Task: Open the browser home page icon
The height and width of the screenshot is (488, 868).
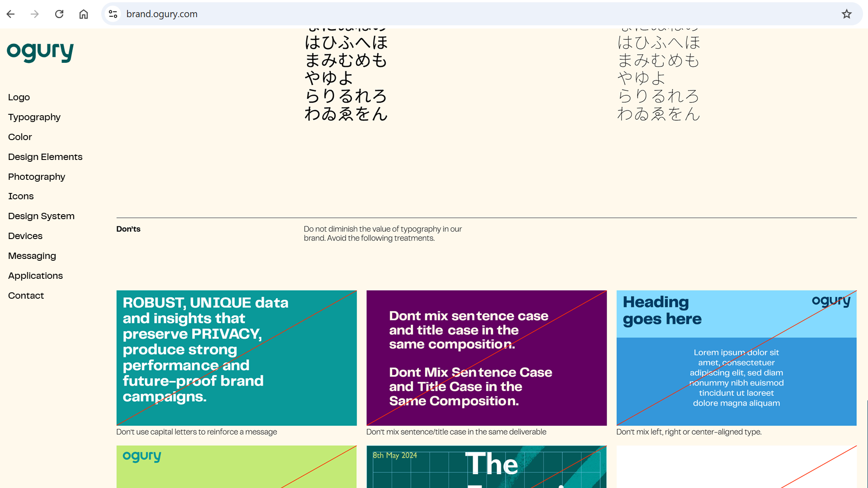Action: click(x=84, y=14)
